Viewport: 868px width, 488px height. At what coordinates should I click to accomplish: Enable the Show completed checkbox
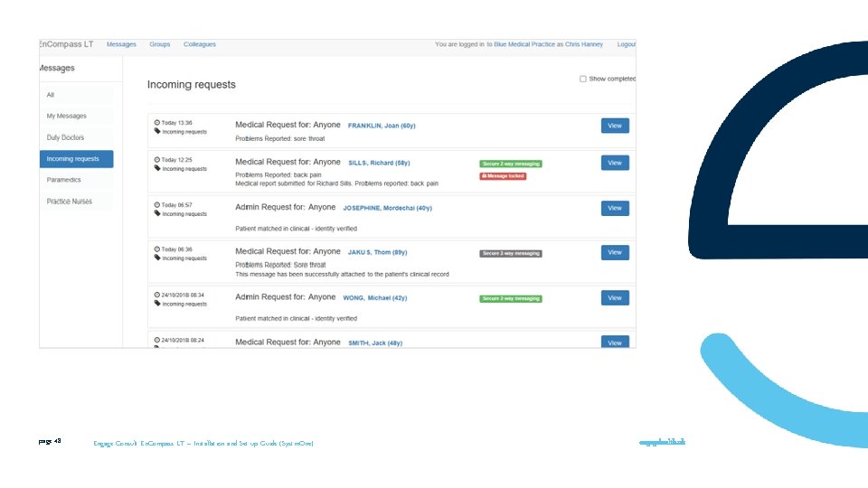tap(583, 80)
